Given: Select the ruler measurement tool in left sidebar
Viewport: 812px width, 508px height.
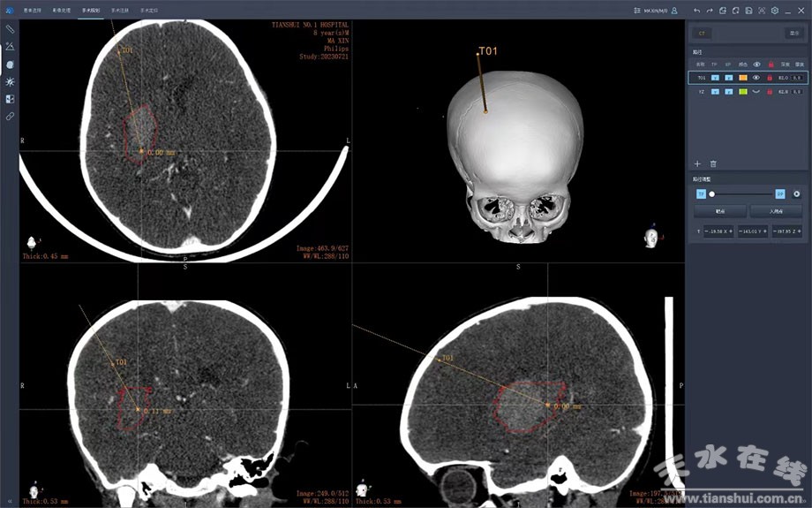Looking at the screenshot, I should tap(10, 29).
